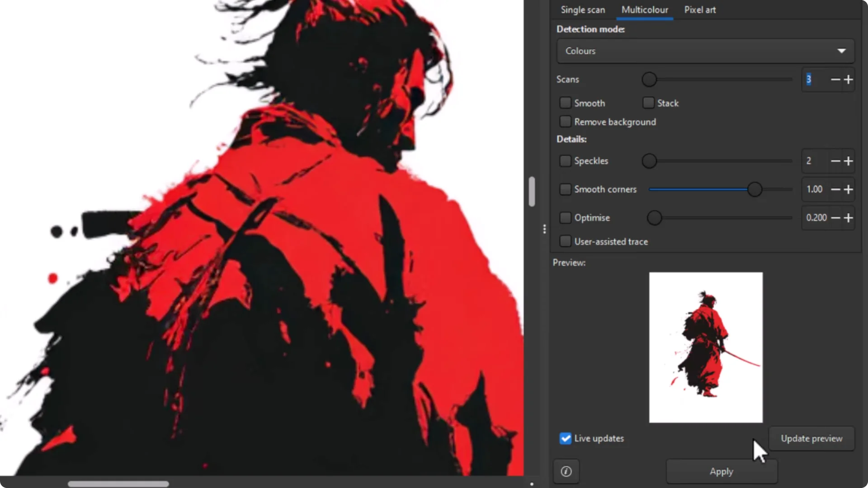
Task: Click Update preview
Action: [811, 438]
